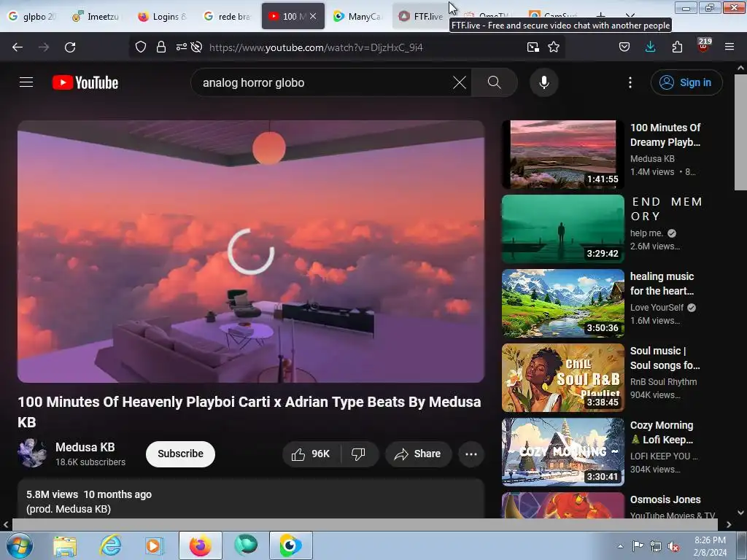
Task: Close the current YouTube tab
Action: click(x=313, y=16)
